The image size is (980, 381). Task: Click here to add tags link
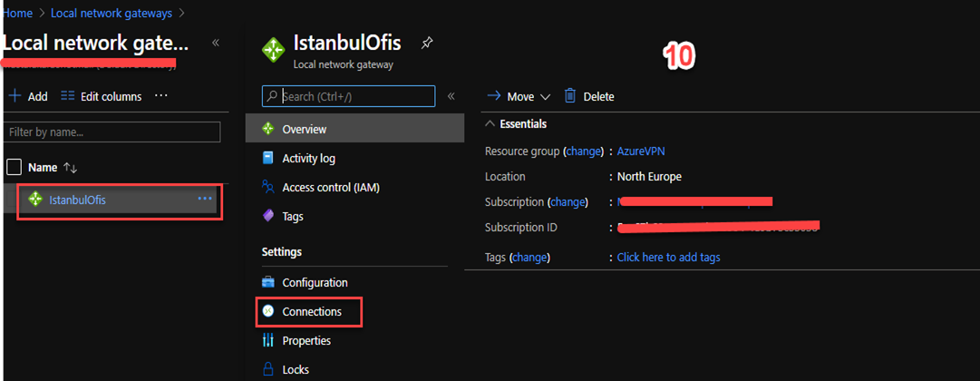click(x=669, y=257)
